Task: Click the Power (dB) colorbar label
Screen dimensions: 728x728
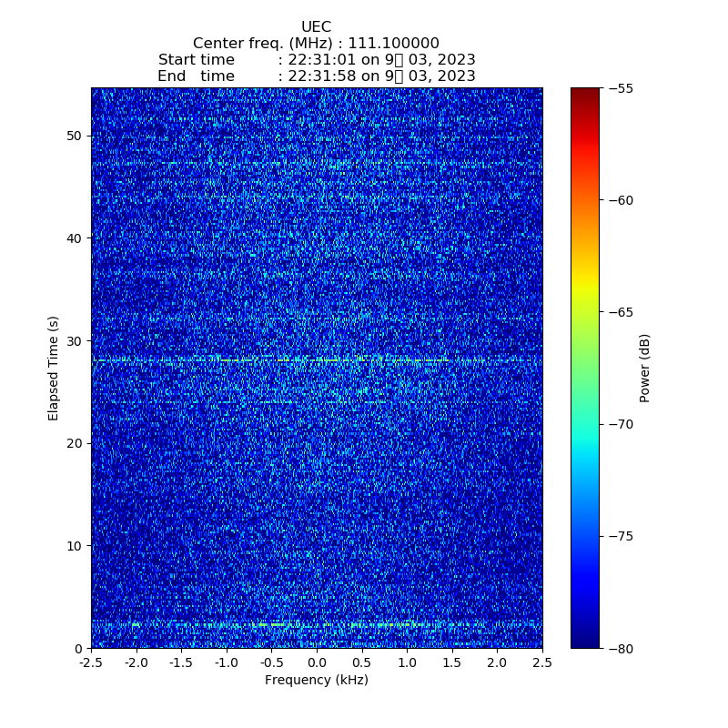Action: (644, 368)
